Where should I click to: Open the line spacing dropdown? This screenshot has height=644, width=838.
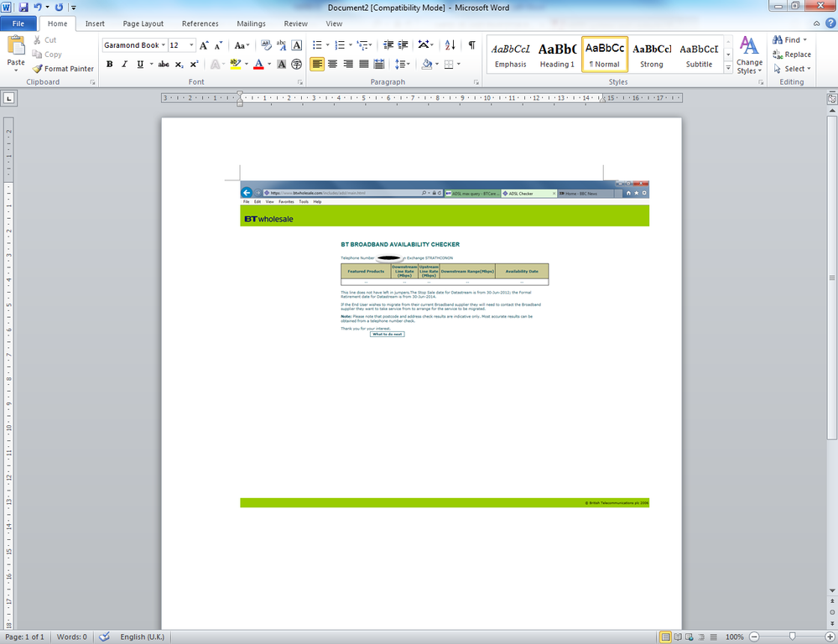(x=403, y=64)
